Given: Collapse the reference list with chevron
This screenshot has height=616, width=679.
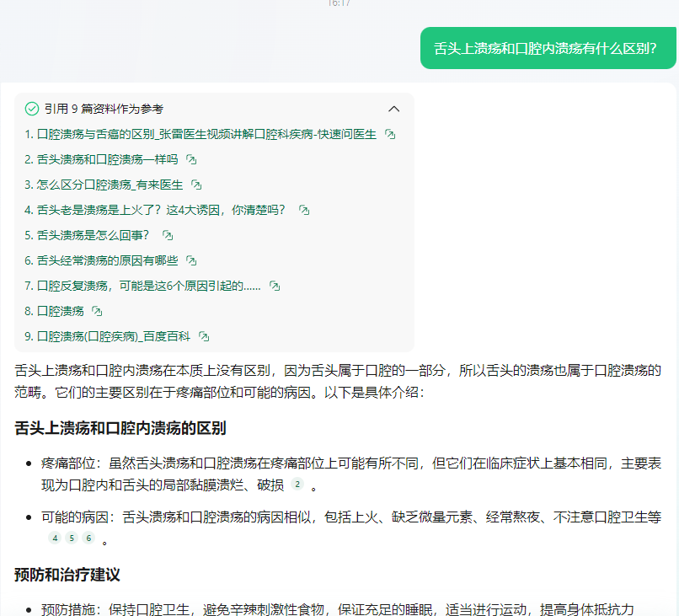Looking at the screenshot, I should (x=393, y=109).
